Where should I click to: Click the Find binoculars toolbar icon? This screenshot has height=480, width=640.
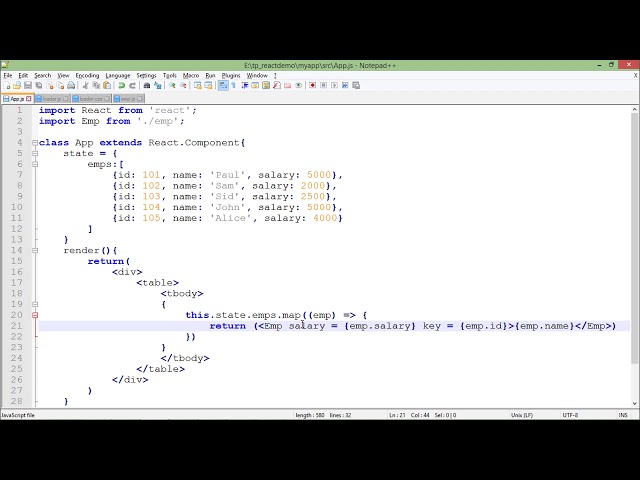pos(147,86)
